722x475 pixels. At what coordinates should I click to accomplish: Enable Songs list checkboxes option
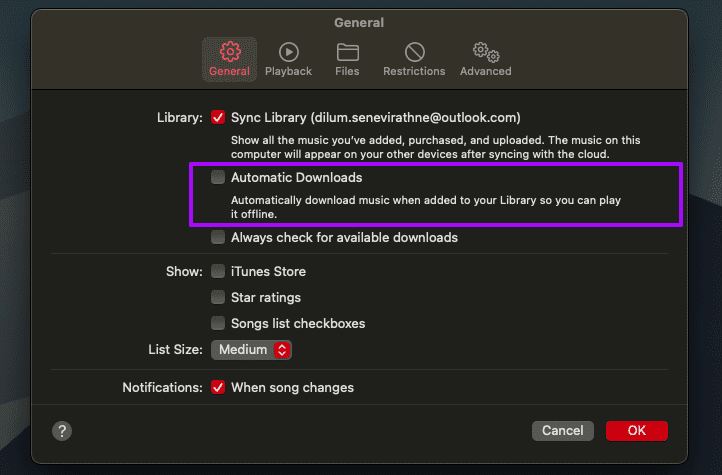pos(218,323)
